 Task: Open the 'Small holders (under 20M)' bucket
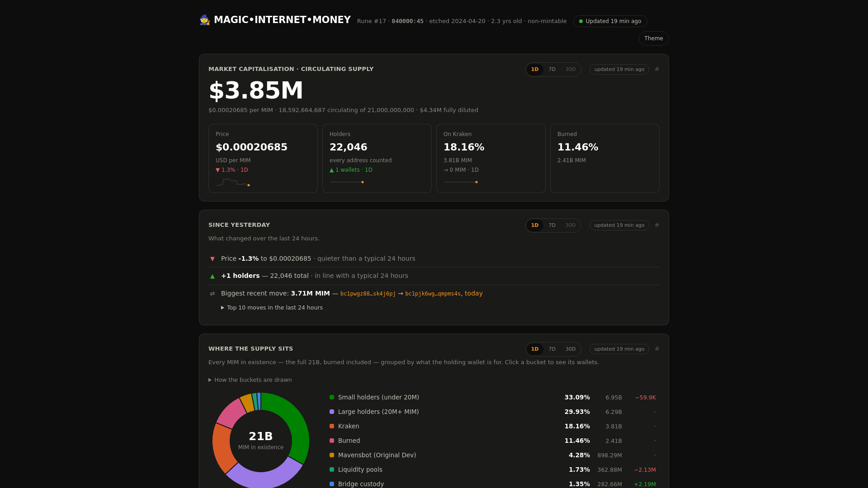click(x=493, y=398)
